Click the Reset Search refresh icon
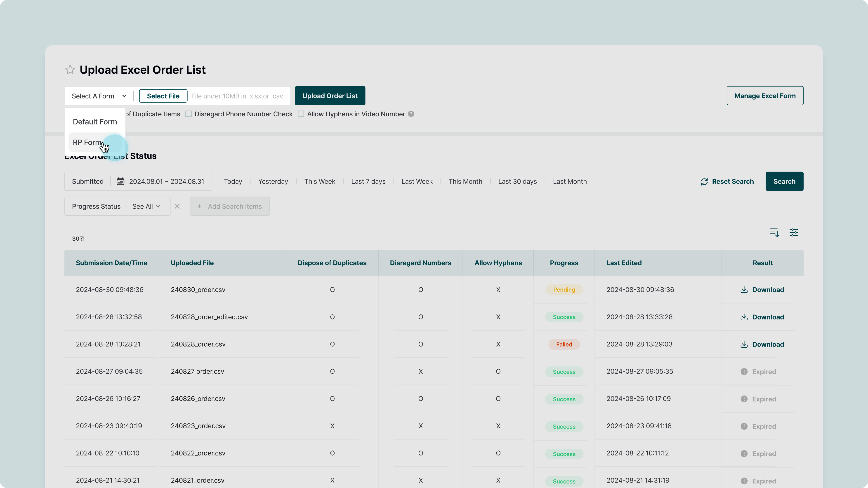Screen dimensions: 868x488 [x=704, y=182]
